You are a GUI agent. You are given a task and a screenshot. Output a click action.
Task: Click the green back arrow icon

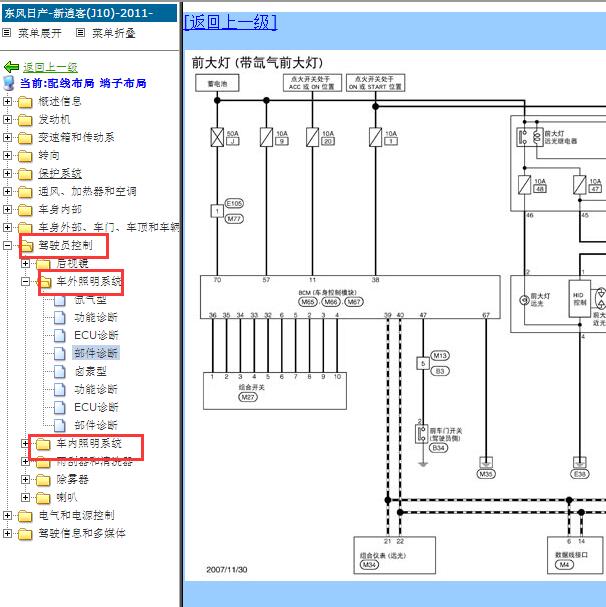click(11, 67)
